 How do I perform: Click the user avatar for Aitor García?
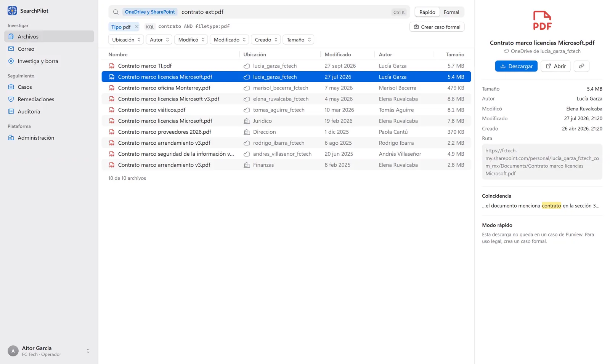tap(13, 351)
